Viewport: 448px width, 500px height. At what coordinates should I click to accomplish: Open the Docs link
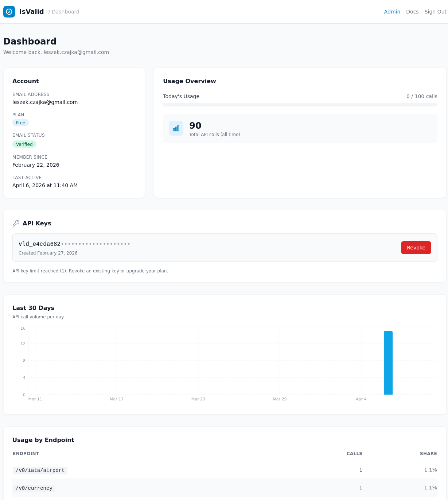412,12
